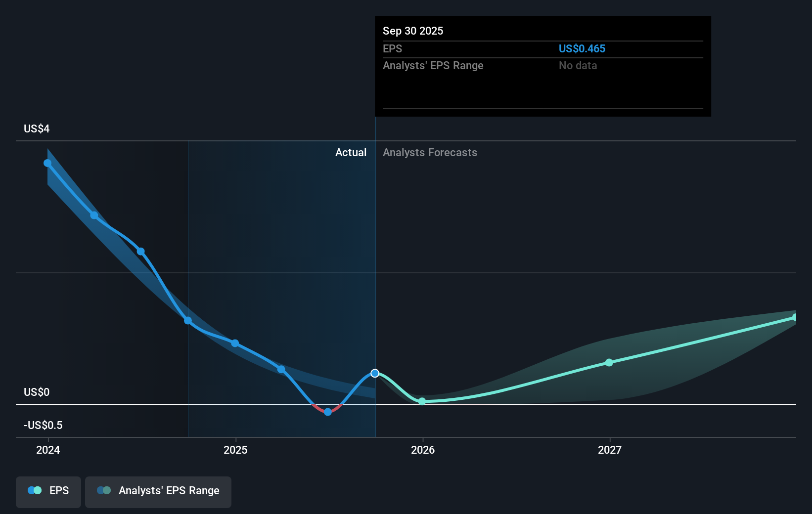Select the mid-2025 EPS data point
This screenshot has height=514, width=812.
(281, 369)
